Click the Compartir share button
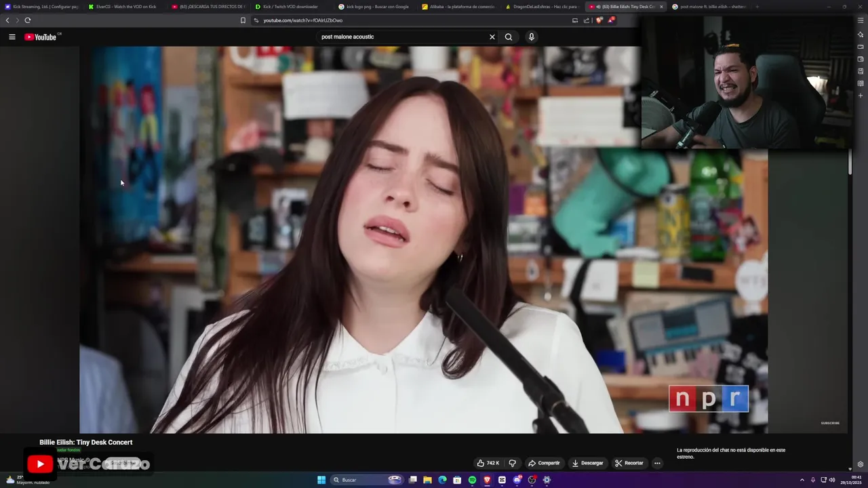 click(x=544, y=463)
